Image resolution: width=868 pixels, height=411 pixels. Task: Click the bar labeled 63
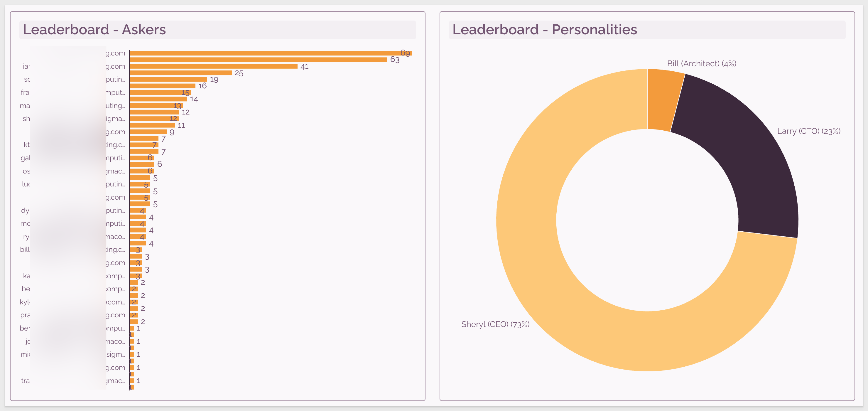[259, 60]
